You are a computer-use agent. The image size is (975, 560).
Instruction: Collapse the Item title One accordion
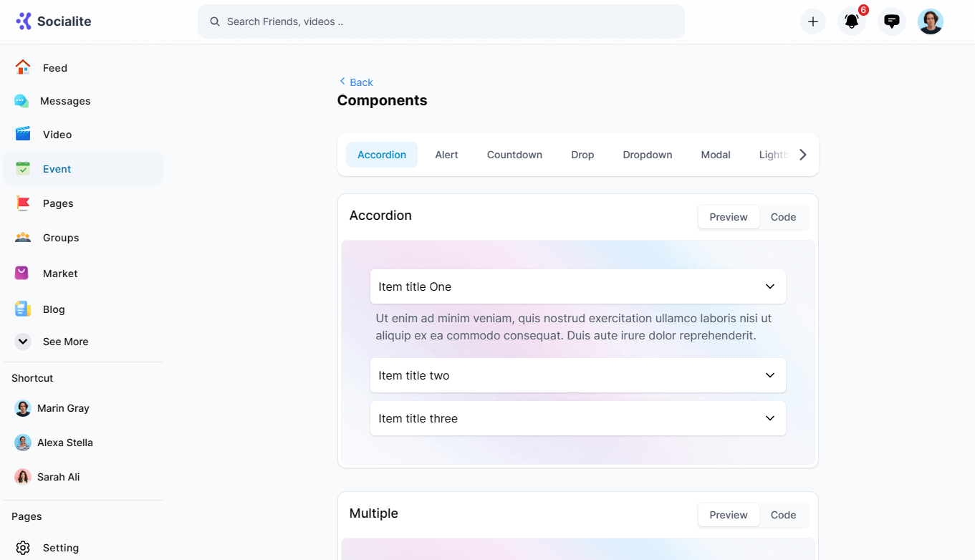coord(577,286)
